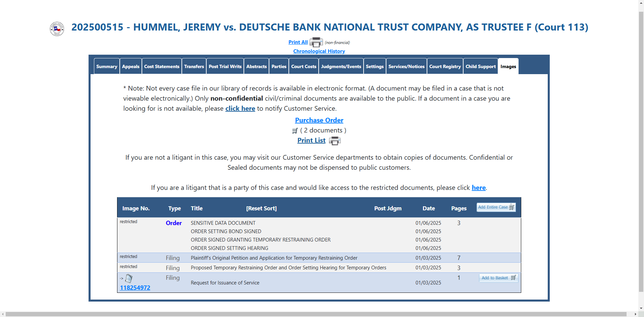Open the Court Registry tab
The image size is (644, 317).
[x=445, y=66]
